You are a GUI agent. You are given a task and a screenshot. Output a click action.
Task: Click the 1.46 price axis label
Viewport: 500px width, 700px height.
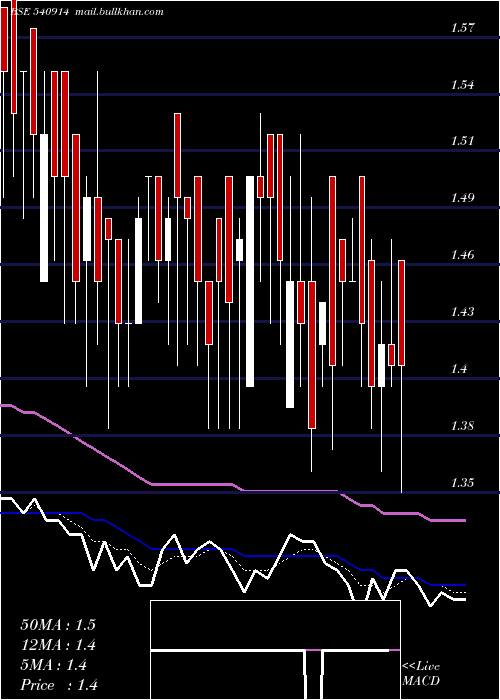click(x=462, y=255)
